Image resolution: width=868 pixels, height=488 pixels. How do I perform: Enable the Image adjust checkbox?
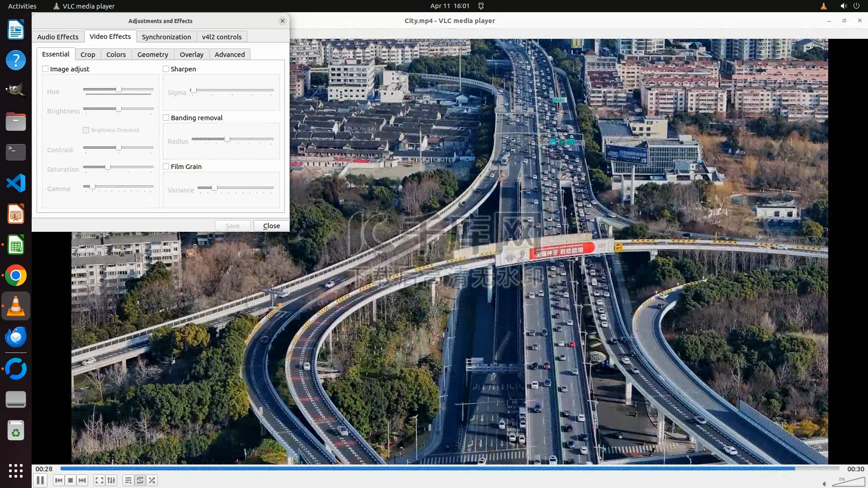tap(45, 69)
